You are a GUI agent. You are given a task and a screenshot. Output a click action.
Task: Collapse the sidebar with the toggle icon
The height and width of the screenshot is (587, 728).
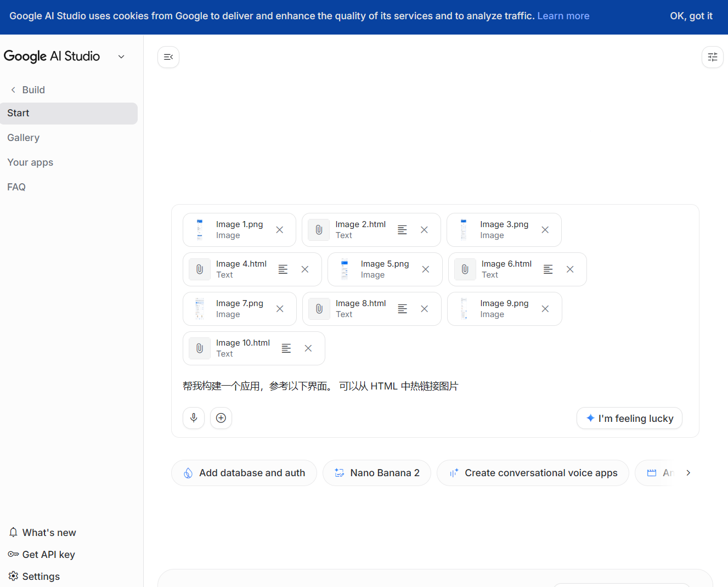(168, 57)
